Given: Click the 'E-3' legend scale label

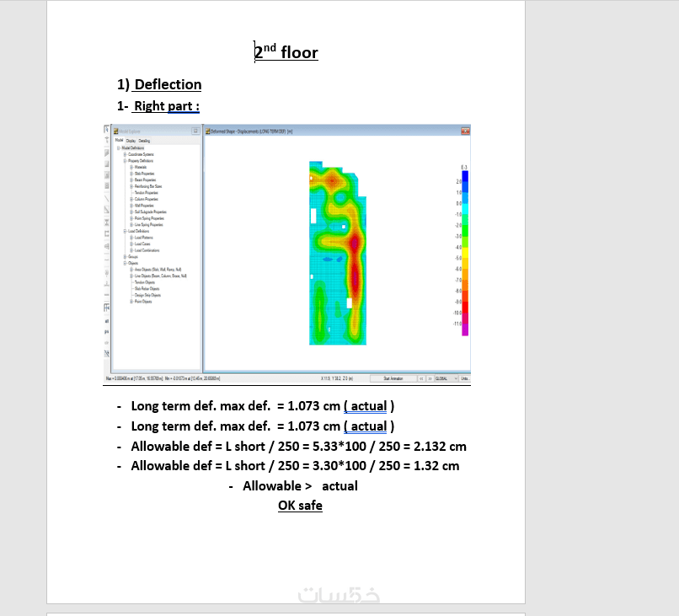Looking at the screenshot, I should pyautogui.click(x=464, y=167).
